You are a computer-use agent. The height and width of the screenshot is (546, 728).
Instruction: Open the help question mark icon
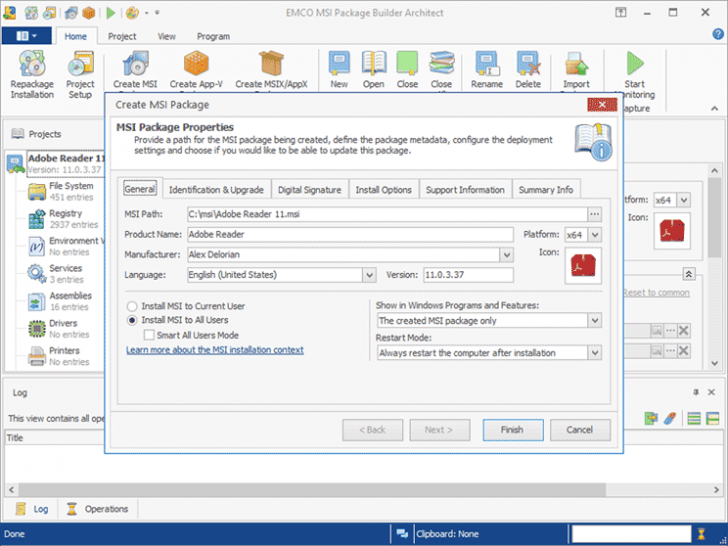point(718,33)
